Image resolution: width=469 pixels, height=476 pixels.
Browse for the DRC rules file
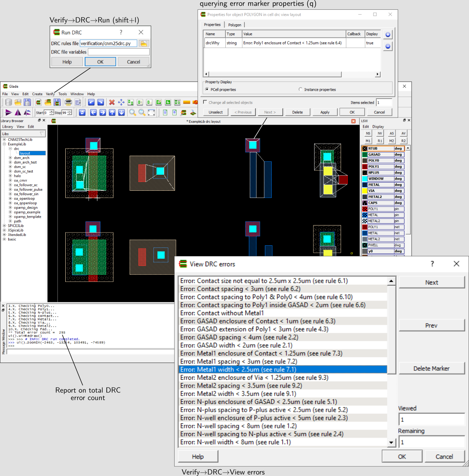(144, 43)
